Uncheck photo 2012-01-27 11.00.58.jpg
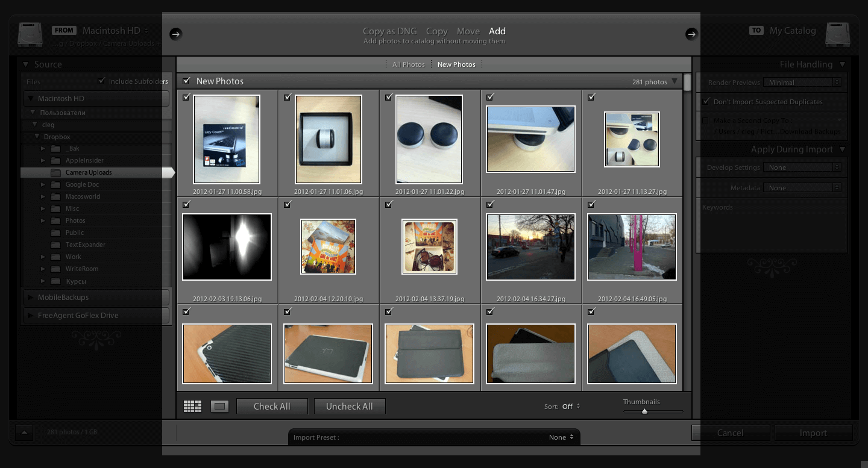This screenshot has width=868, height=468. click(186, 97)
